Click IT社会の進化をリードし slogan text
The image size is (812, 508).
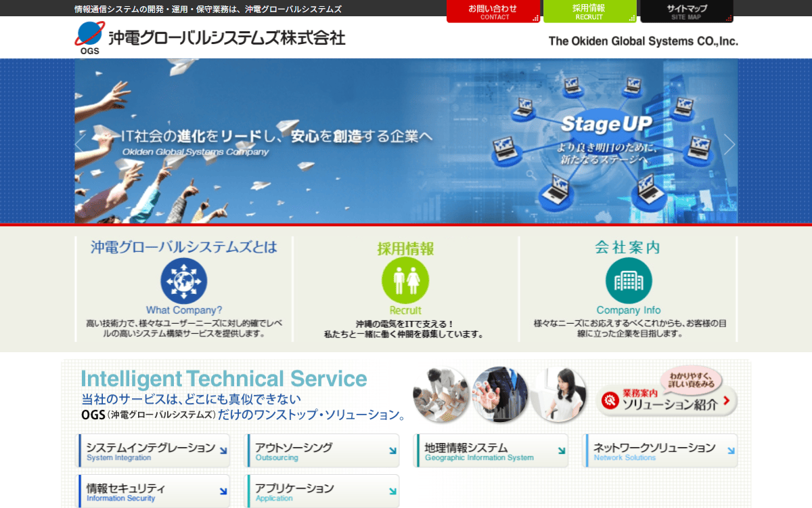[x=277, y=135]
